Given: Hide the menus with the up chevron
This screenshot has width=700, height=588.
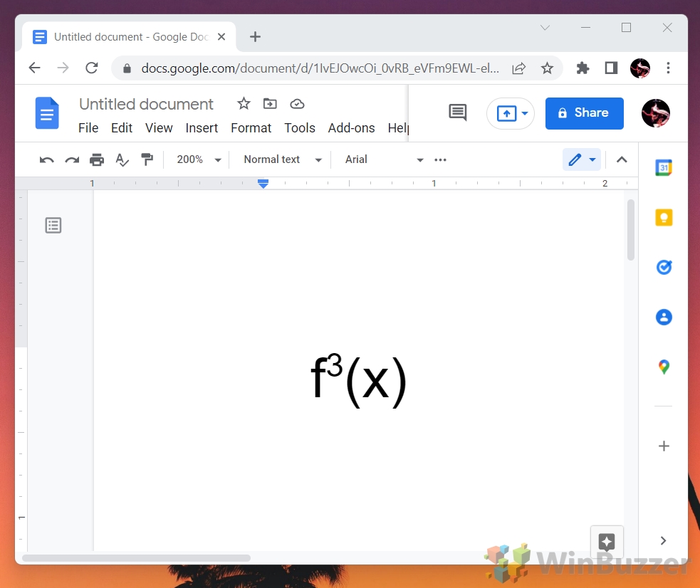Looking at the screenshot, I should point(622,159).
